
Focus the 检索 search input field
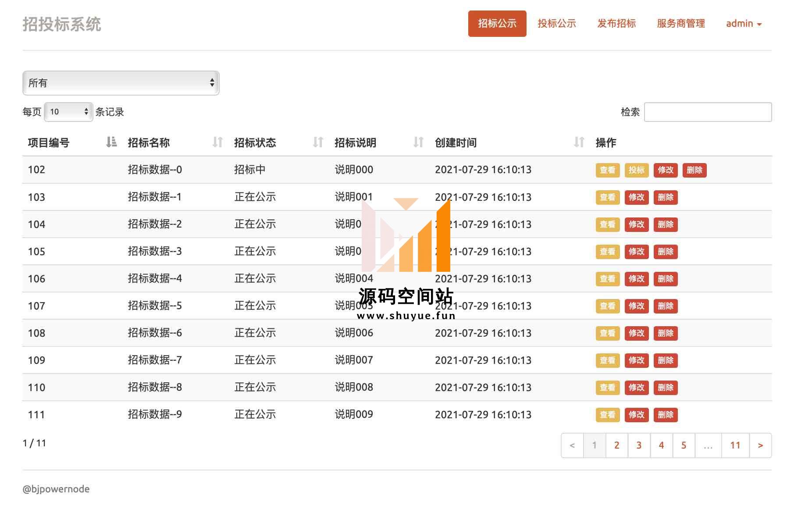click(708, 112)
